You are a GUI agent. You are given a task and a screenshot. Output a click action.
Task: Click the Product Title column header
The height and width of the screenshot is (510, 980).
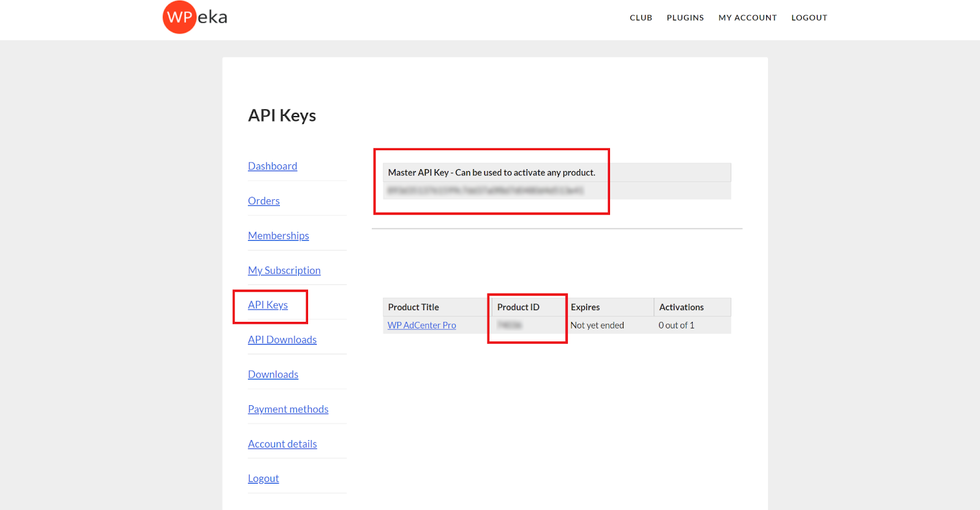[413, 307]
